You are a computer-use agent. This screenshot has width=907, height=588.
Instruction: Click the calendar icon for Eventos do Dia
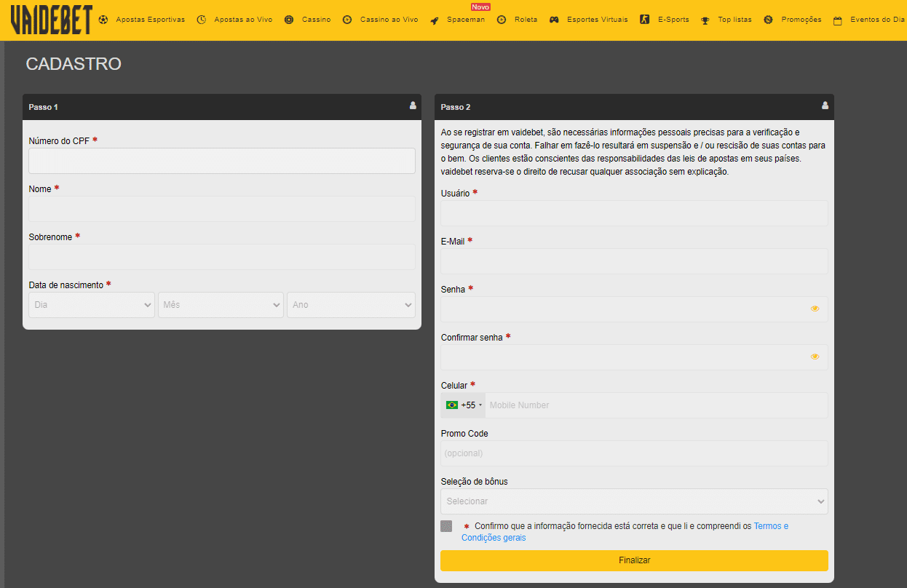837,20
